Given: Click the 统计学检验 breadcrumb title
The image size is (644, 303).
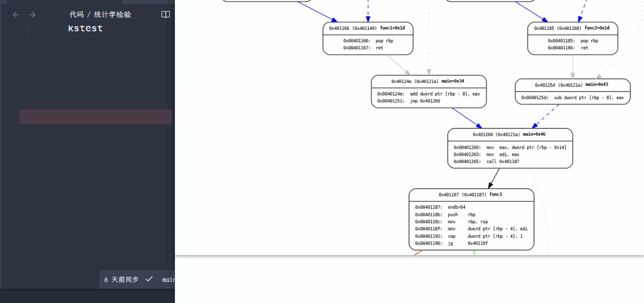Looking at the screenshot, I should point(112,15).
